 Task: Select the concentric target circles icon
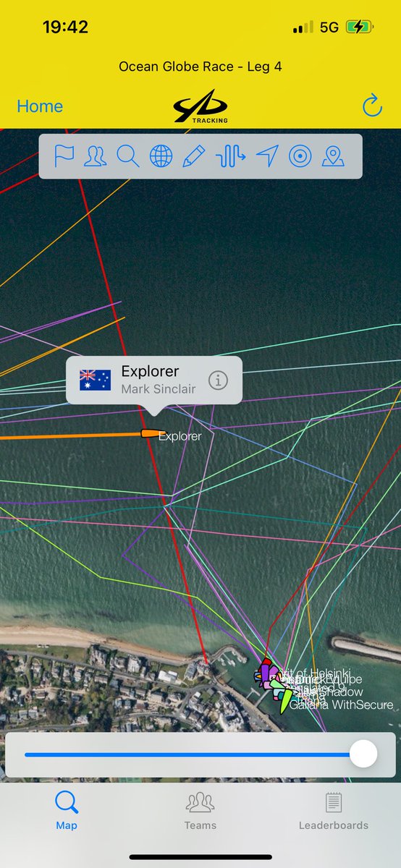click(300, 156)
